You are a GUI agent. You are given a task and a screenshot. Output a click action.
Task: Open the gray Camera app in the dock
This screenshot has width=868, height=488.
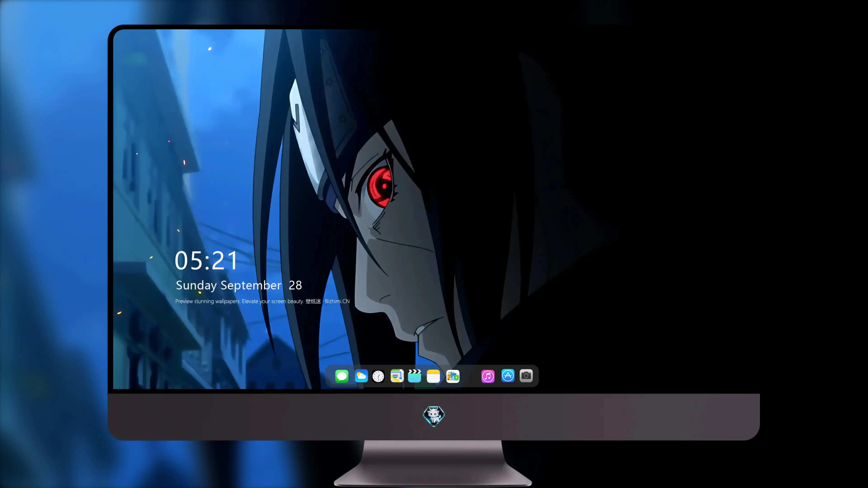[526, 375]
